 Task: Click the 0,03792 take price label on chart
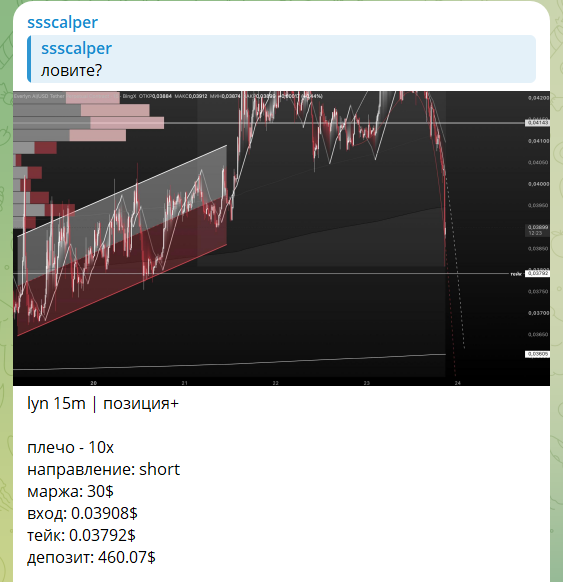click(x=537, y=273)
